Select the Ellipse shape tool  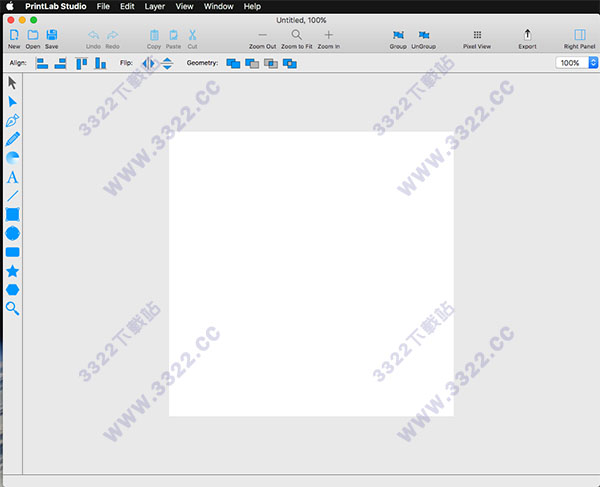pos(12,233)
